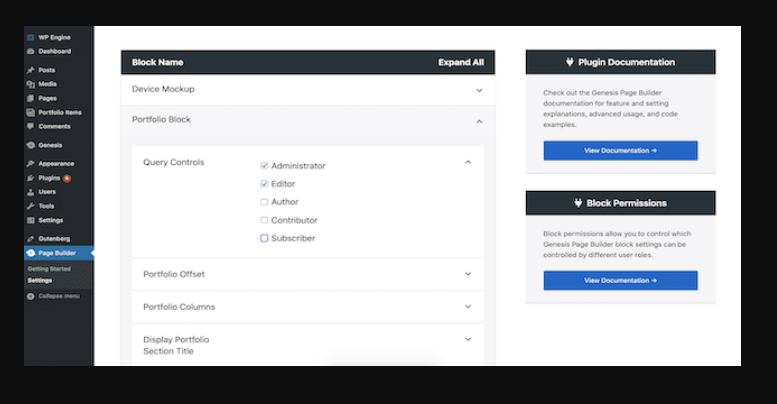The image size is (777, 404).
Task: Click the Appearance paintbrush icon
Action: (x=31, y=164)
